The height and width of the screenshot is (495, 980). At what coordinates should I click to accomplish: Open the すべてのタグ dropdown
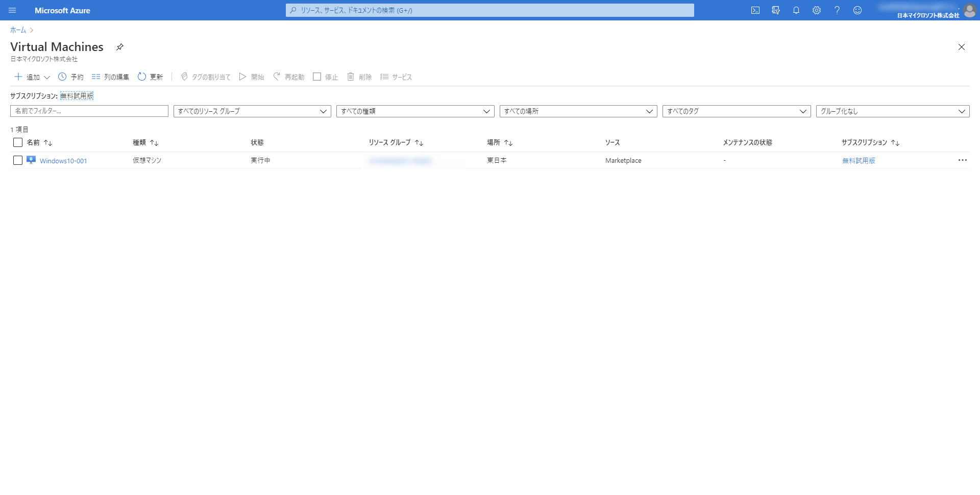tap(737, 111)
